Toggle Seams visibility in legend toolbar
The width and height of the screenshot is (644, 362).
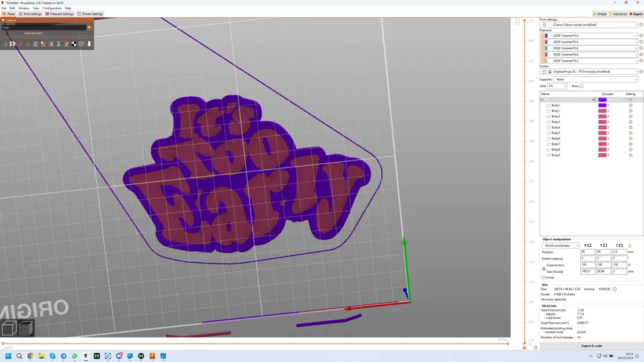[x=35, y=44]
